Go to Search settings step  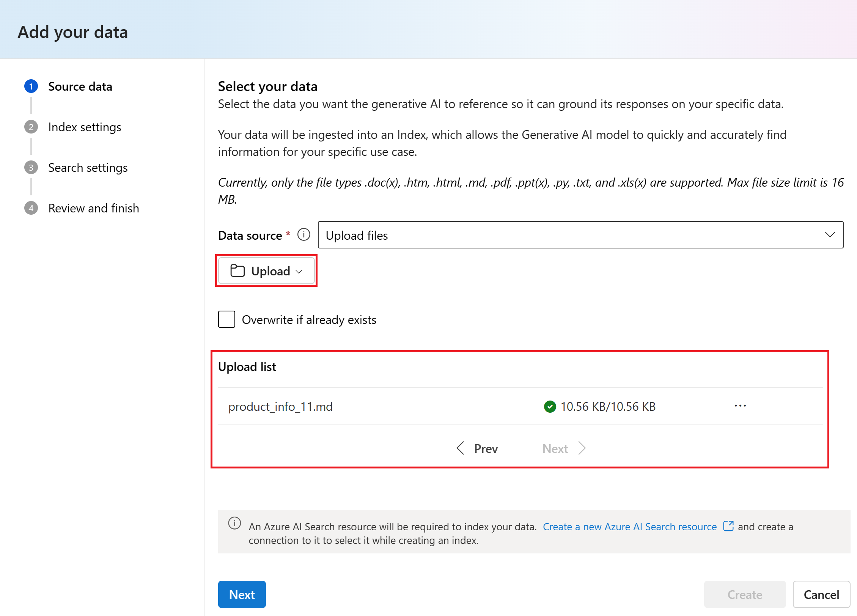(x=88, y=168)
